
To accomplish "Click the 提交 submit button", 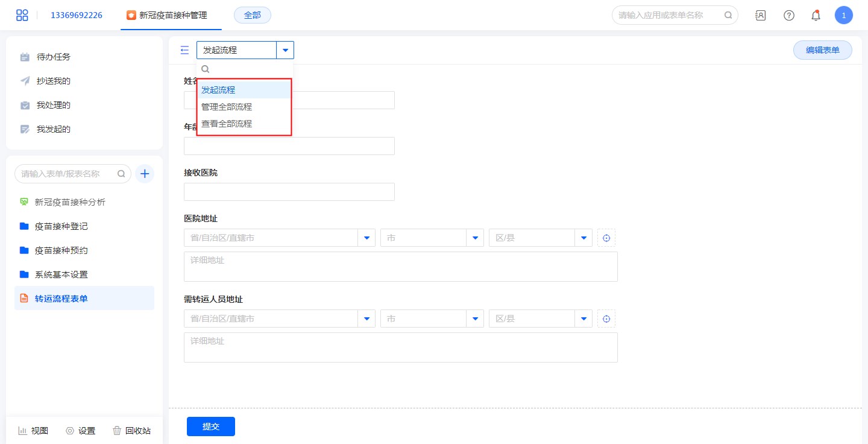I will coord(211,427).
